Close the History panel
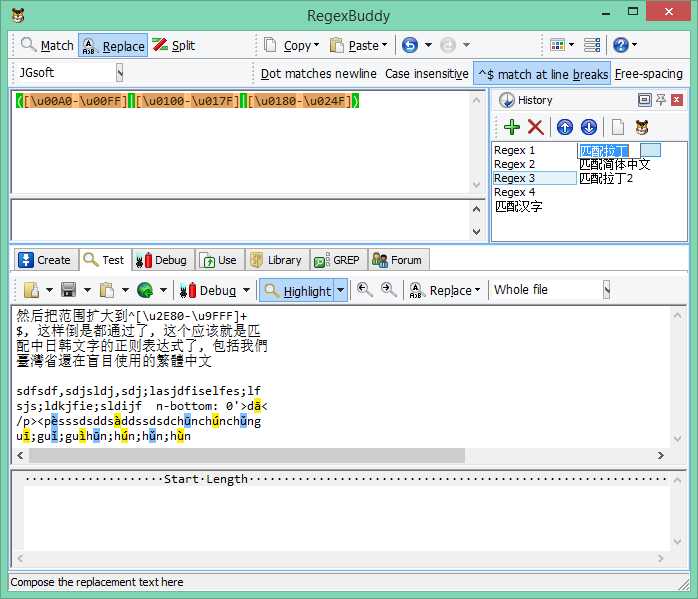 click(677, 100)
